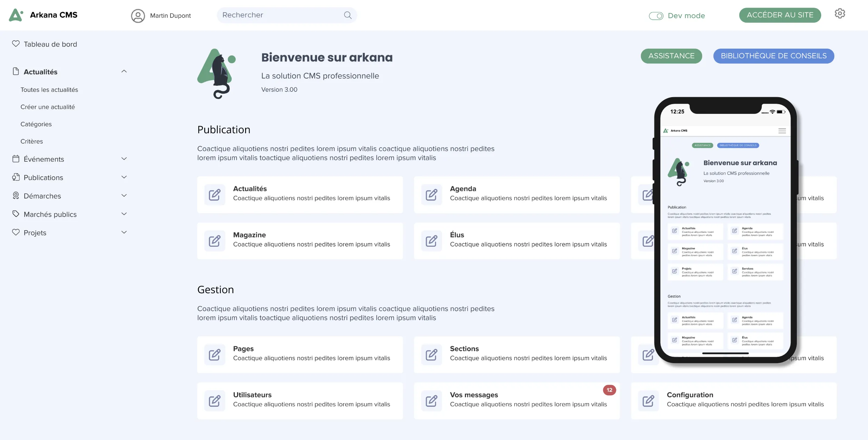Click the Magazine edit icon
The width and height of the screenshot is (868, 440).
click(x=215, y=240)
